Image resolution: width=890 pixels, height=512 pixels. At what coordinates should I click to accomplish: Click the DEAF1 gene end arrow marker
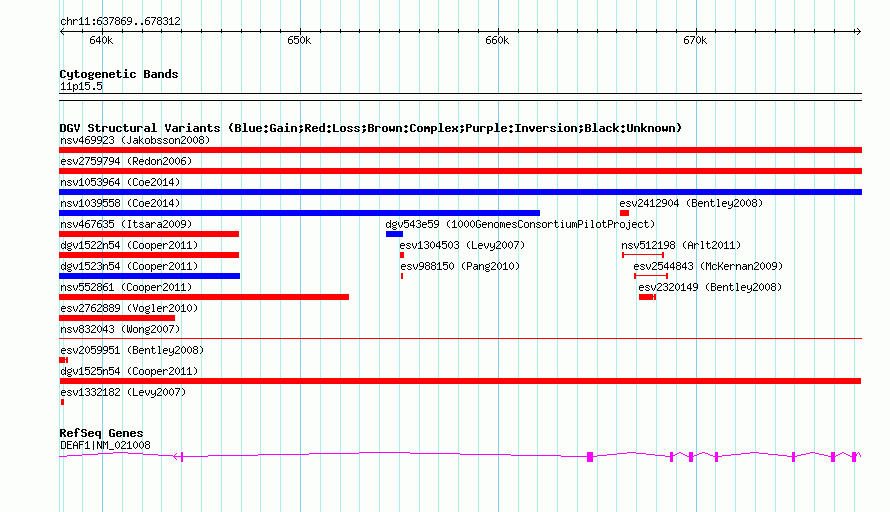(x=178, y=456)
